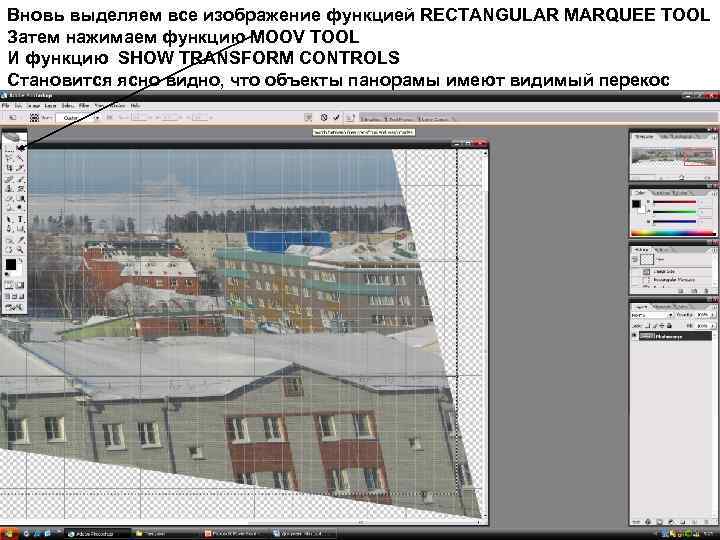Cancel the transform in options bar

[324, 118]
